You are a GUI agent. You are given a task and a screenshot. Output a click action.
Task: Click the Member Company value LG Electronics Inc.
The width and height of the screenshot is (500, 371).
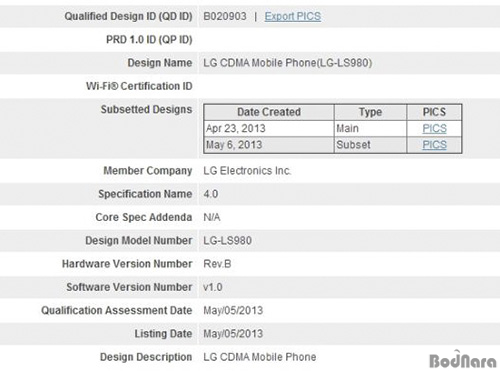pyautogui.click(x=247, y=171)
